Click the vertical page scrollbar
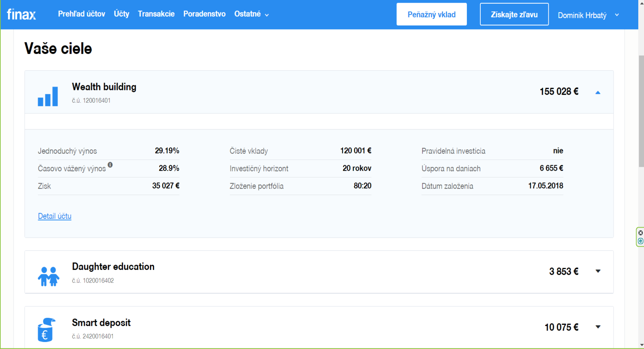 point(641,111)
